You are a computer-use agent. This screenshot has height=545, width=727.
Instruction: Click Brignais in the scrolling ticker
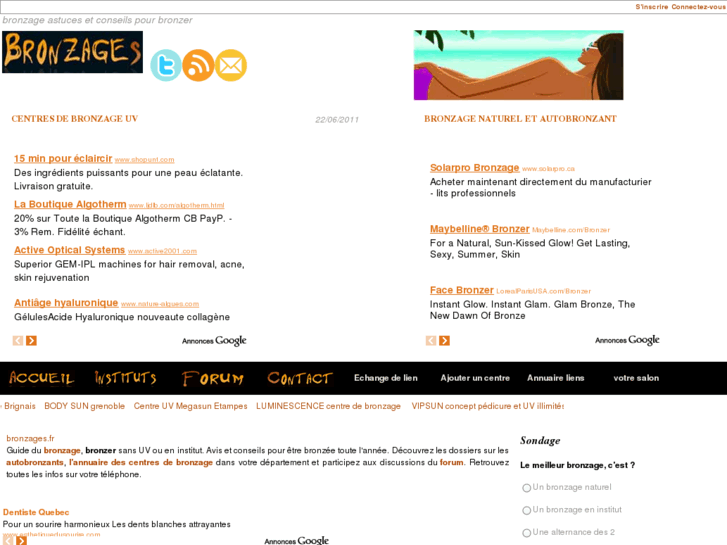[19, 406]
